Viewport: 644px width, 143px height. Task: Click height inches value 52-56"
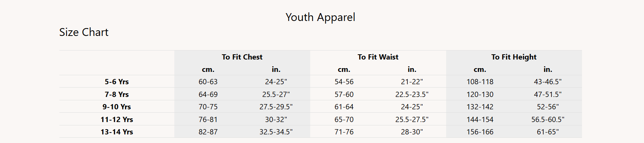[548, 107]
